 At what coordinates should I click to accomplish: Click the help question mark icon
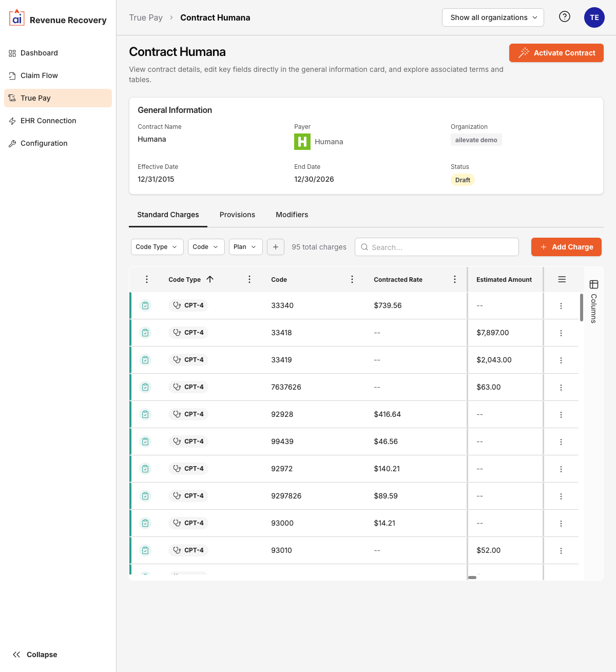[564, 17]
